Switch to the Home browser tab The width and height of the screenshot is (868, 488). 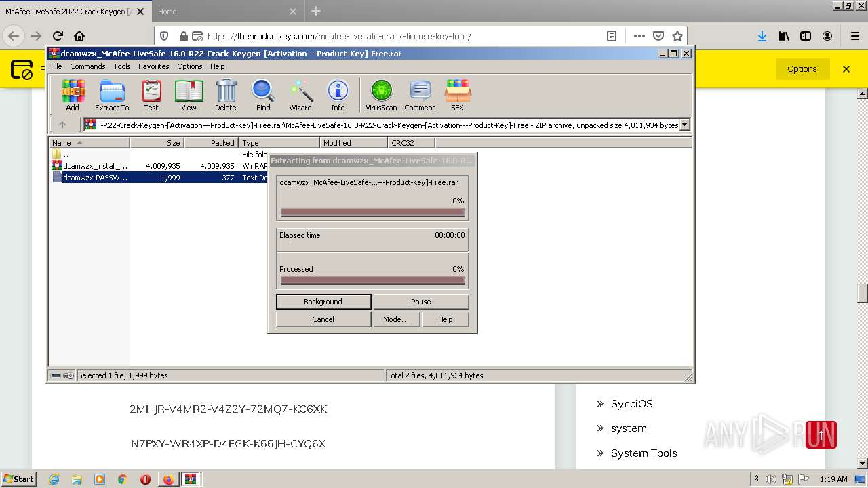227,11
